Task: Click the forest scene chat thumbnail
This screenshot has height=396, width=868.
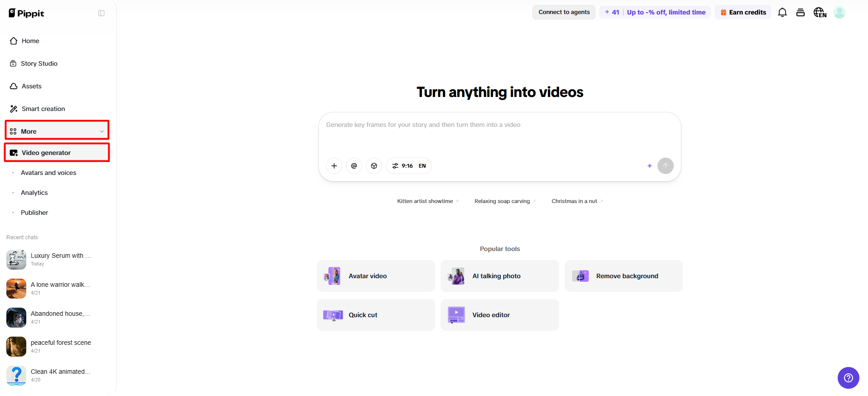Action: [x=16, y=347]
